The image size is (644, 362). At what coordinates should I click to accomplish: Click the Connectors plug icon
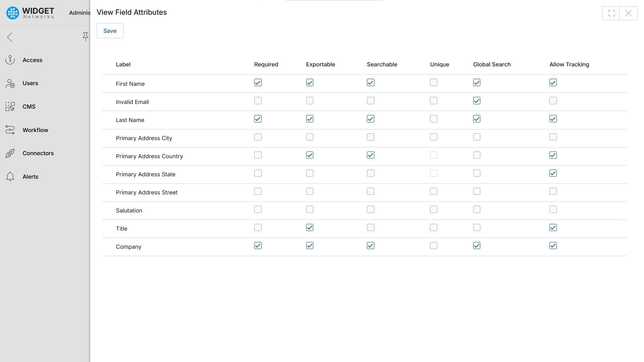pos(10,153)
